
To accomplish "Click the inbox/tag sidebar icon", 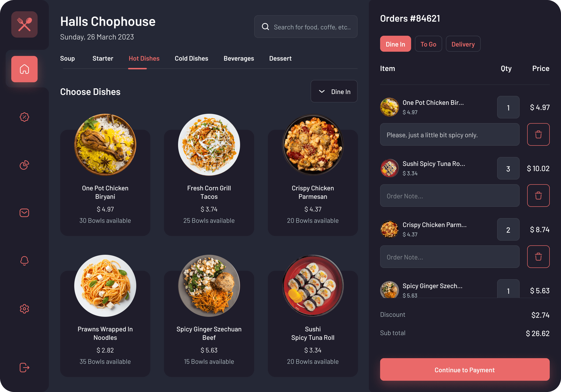I will tap(24, 212).
